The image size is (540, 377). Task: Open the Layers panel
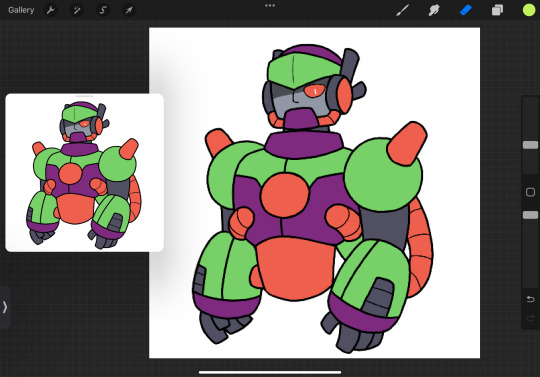point(497,10)
